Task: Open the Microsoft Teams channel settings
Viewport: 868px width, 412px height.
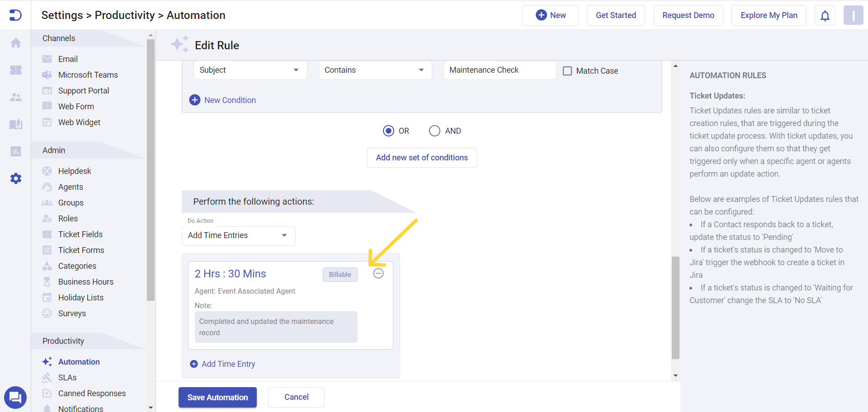Action: 88,75
